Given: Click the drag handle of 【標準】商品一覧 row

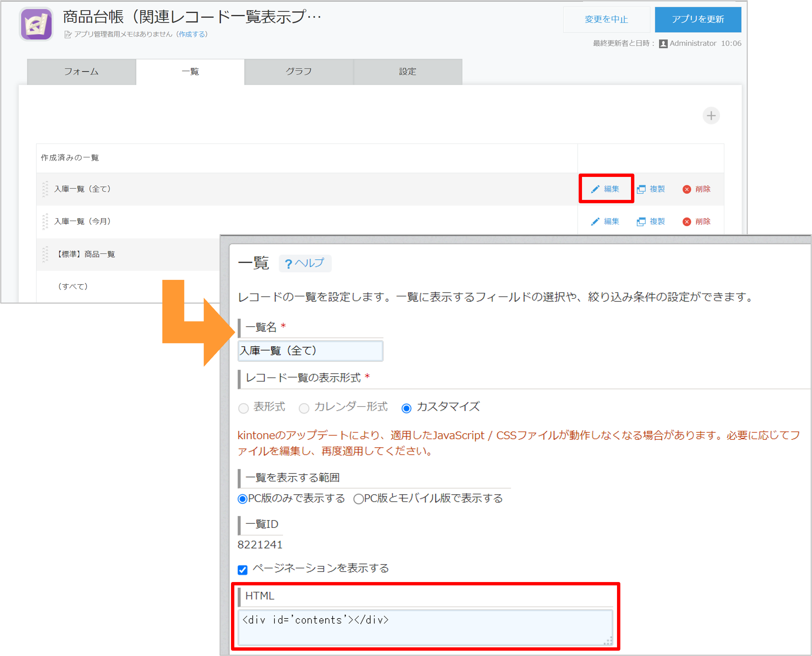Looking at the screenshot, I should point(45,254).
